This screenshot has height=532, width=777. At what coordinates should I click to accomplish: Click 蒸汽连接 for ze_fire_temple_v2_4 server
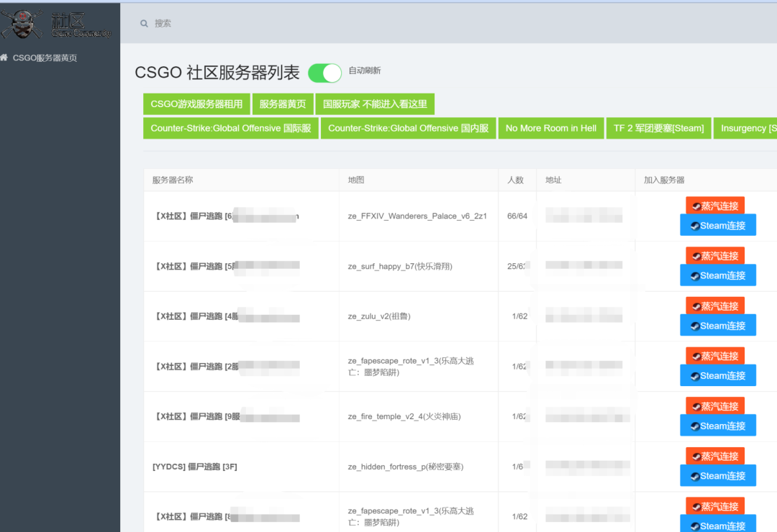[715, 405]
